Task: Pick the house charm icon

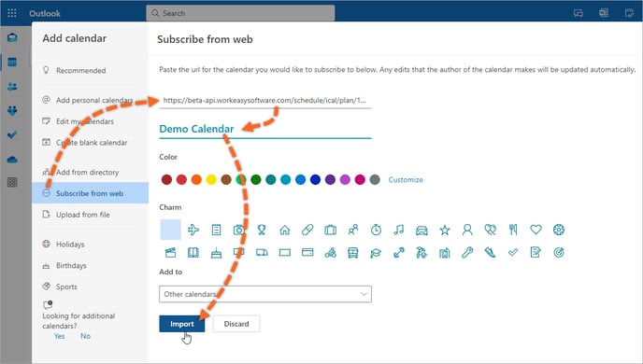Action: 285,230
